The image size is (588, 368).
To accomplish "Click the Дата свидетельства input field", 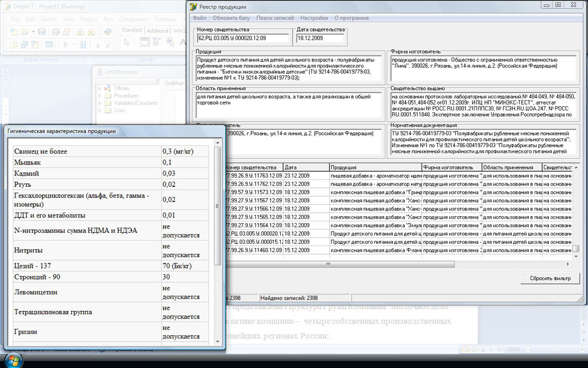I will point(320,39).
